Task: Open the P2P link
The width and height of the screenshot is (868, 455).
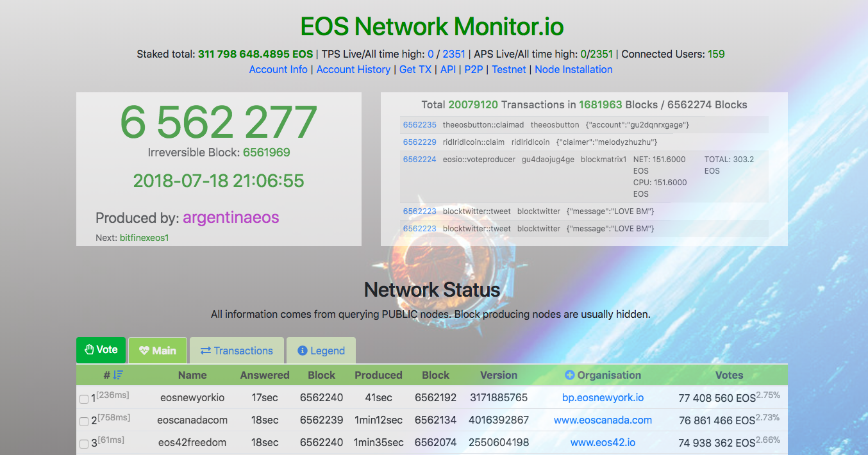Action: point(474,69)
